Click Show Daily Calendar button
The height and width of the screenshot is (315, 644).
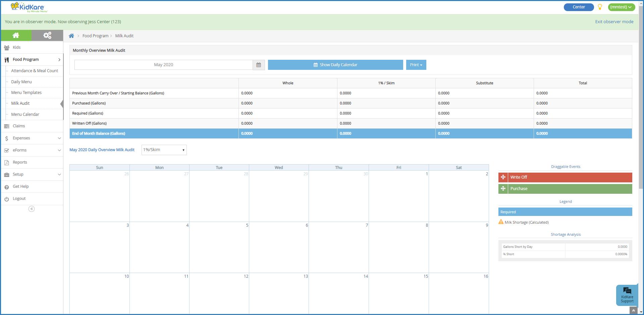335,65
